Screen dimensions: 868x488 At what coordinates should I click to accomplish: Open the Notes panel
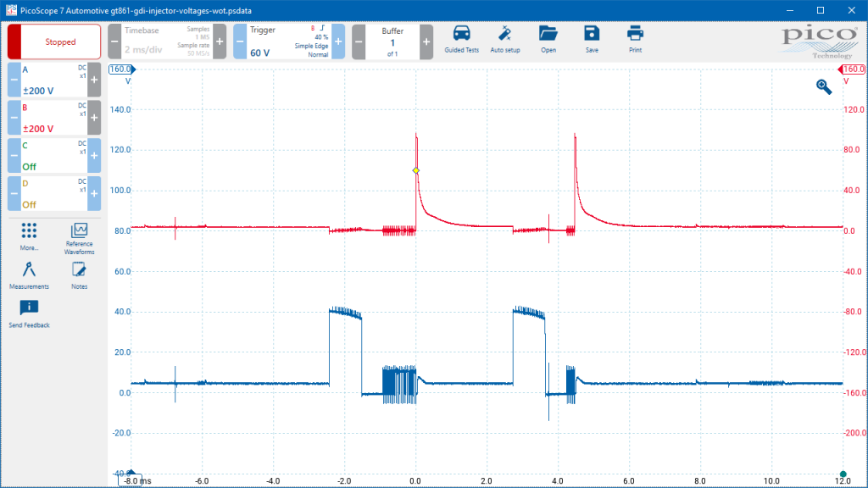tap(79, 275)
